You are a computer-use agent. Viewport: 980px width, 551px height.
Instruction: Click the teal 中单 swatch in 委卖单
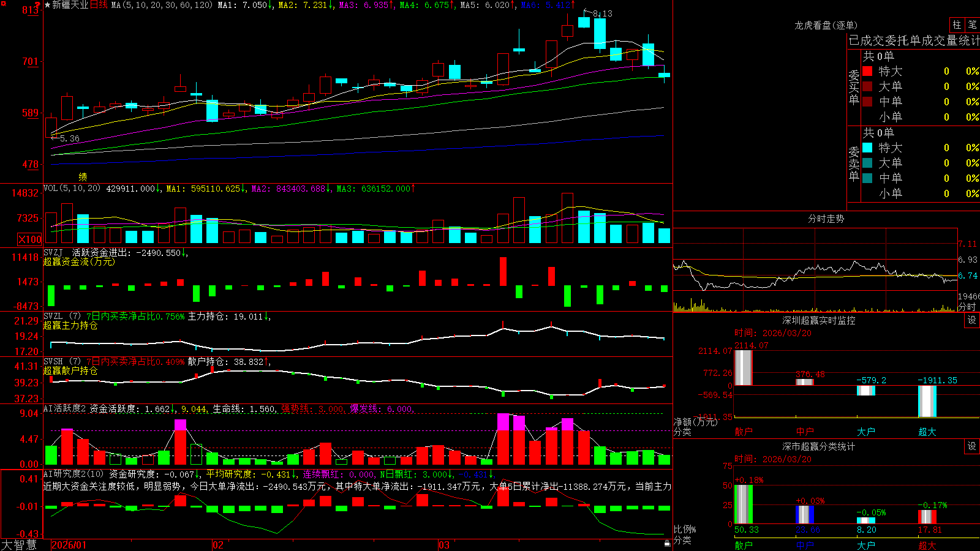(x=867, y=178)
